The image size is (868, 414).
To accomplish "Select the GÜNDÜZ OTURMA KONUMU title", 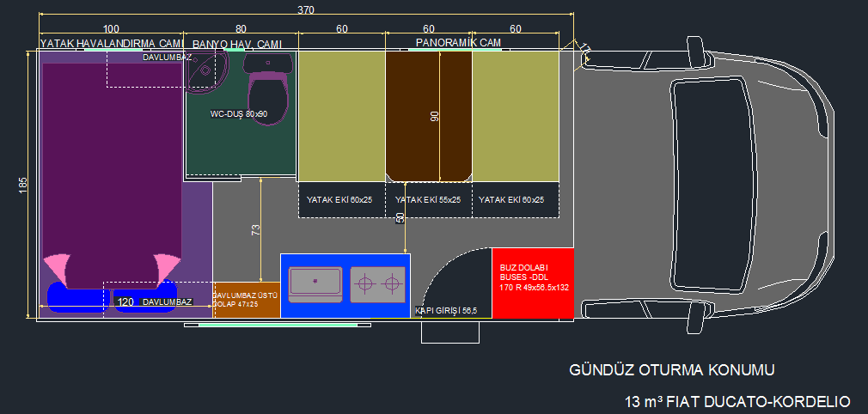I will pyautogui.click(x=673, y=370).
